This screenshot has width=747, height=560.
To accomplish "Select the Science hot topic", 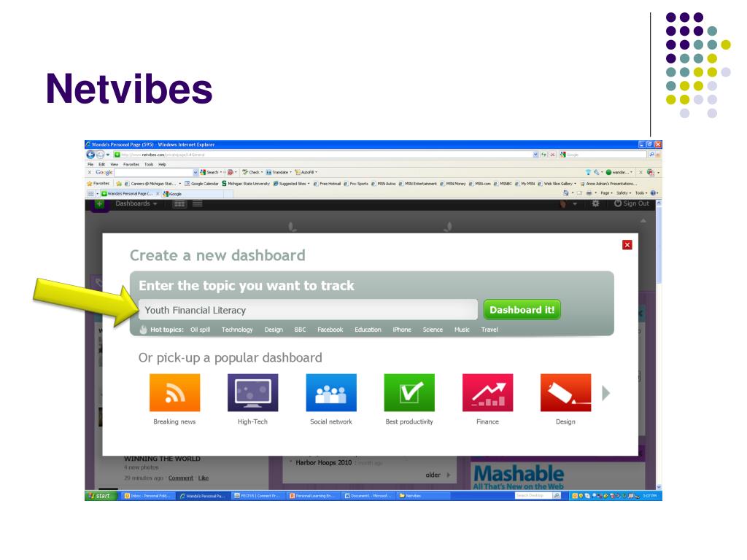I will coord(433,330).
